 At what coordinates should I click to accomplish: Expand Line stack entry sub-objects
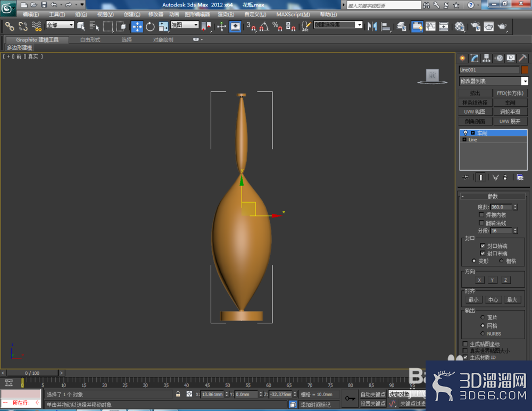tap(464, 140)
